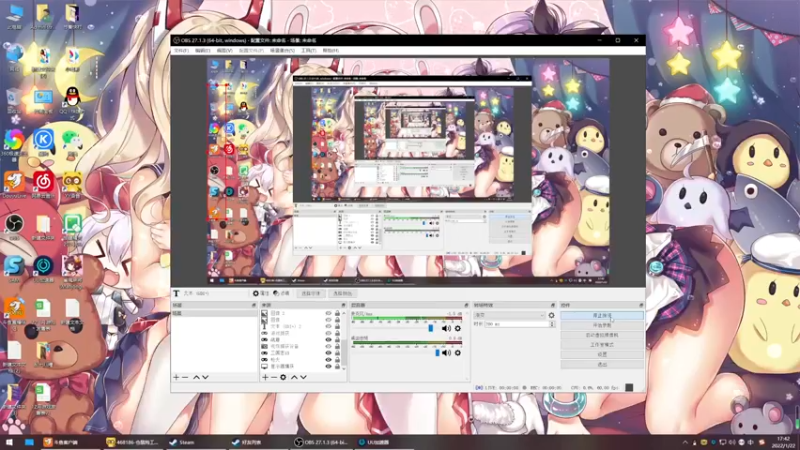Lock the 视频采集设备 source
This screenshot has height=450, width=800.
click(x=337, y=346)
